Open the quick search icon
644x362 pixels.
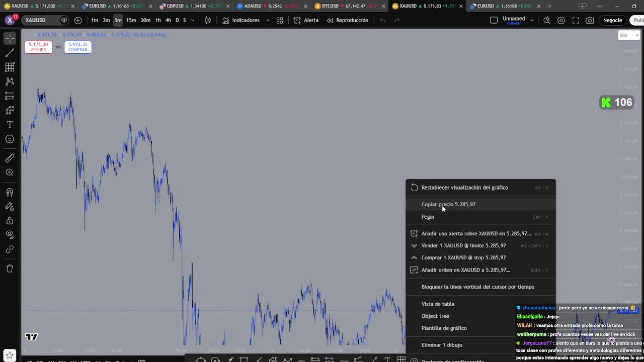pyautogui.click(x=547, y=20)
